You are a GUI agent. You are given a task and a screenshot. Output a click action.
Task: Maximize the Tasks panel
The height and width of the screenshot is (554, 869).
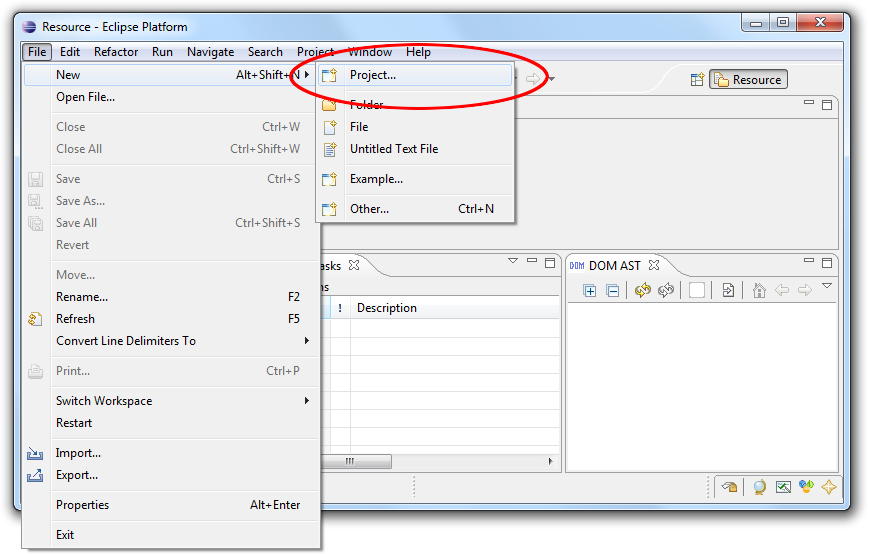point(550,263)
